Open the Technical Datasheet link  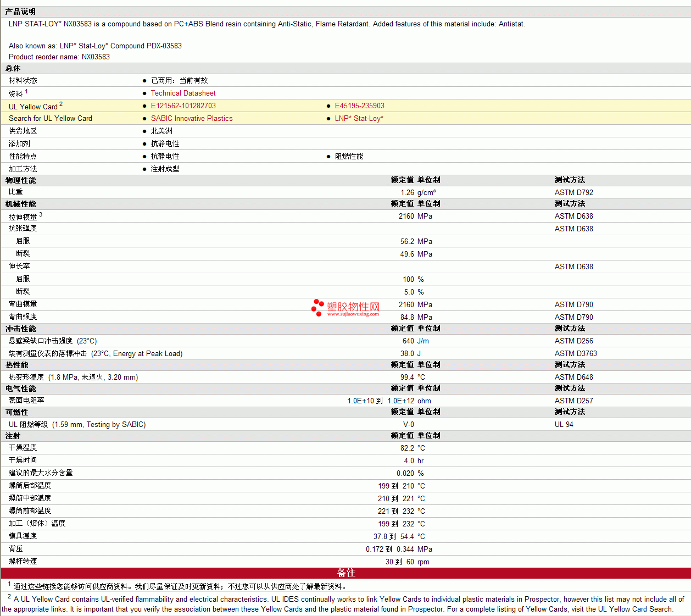point(183,93)
